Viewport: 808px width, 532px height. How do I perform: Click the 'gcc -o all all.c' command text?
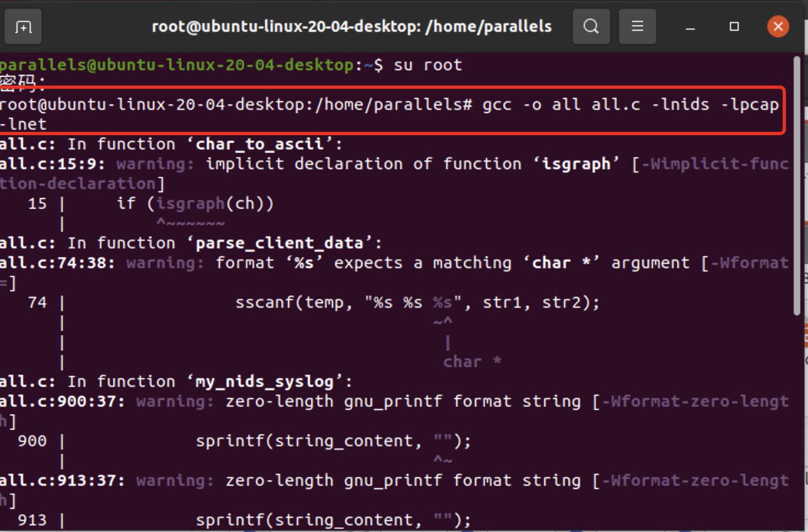[561, 104]
